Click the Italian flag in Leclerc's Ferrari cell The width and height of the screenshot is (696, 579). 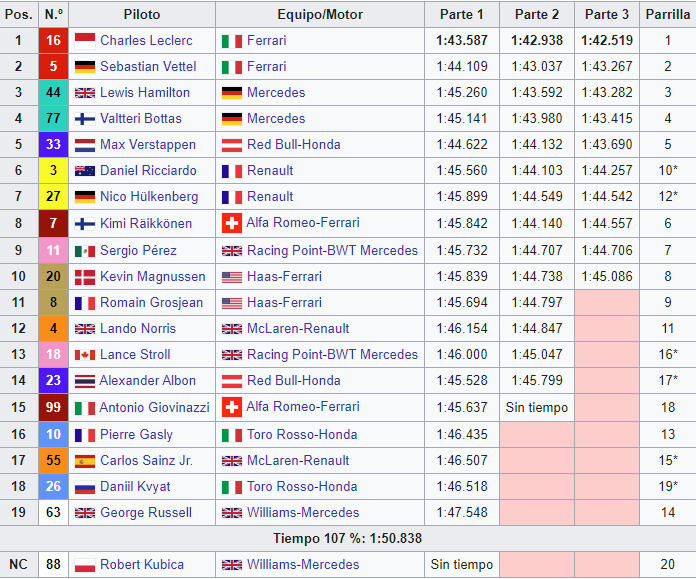coord(232,41)
